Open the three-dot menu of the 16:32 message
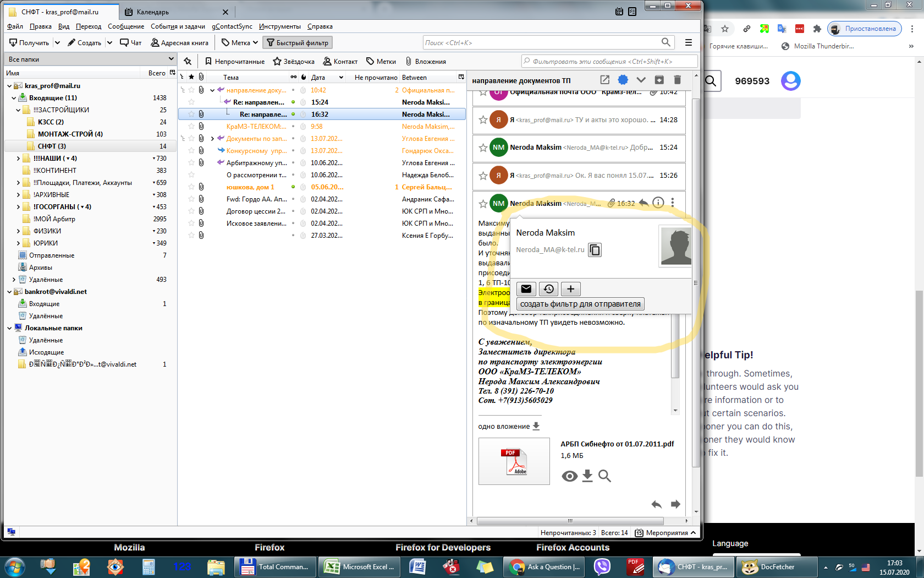The image size is (924, 578). click(x=673, y=203)
